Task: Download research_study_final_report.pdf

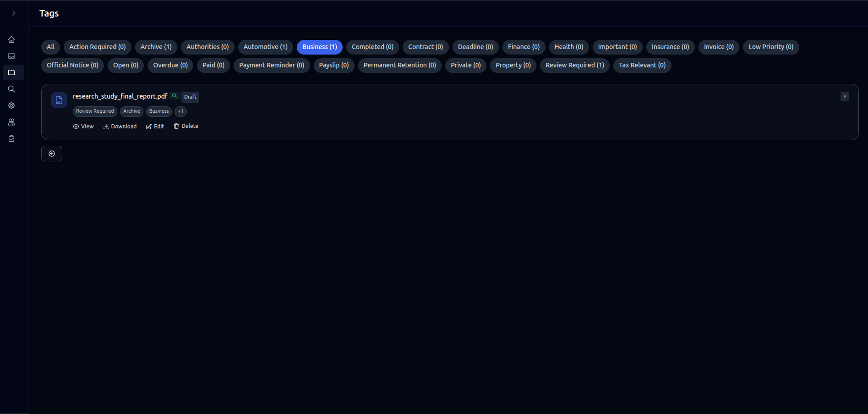Action: tap(120, 127)
